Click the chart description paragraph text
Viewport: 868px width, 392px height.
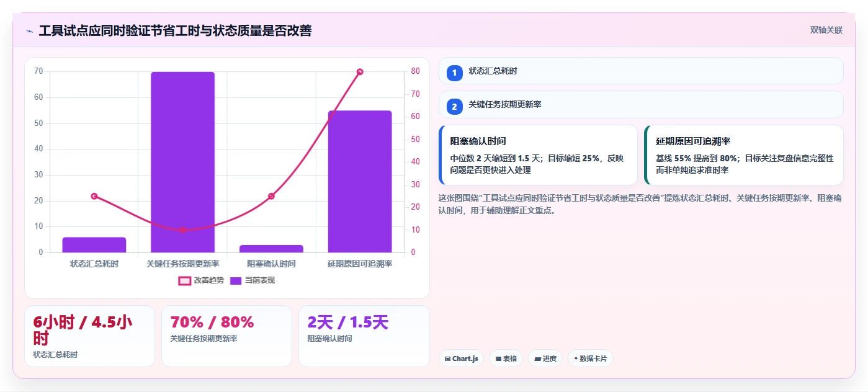click(x=640, y=204)
